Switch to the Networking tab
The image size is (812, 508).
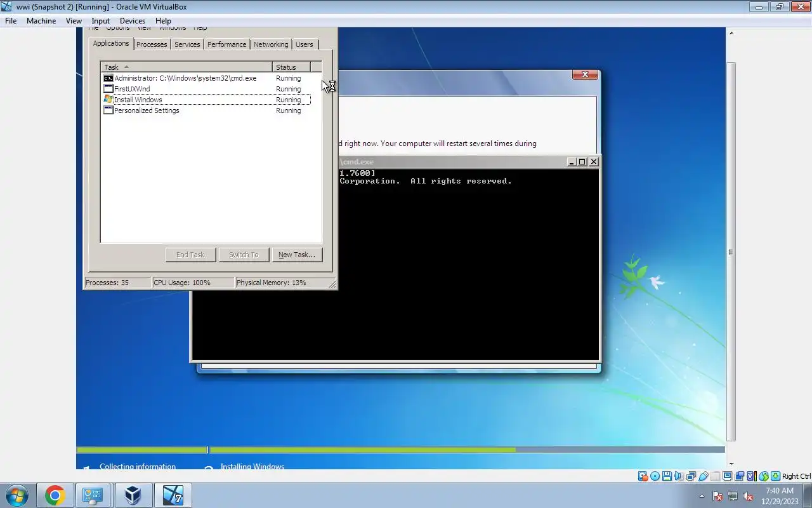pyautogui.click(x=270, y=44)
